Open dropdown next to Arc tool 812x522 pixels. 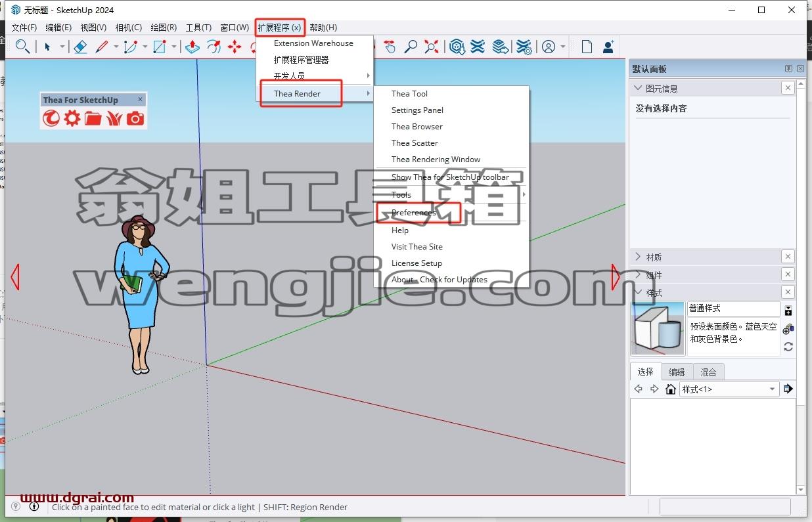point(145,47)
